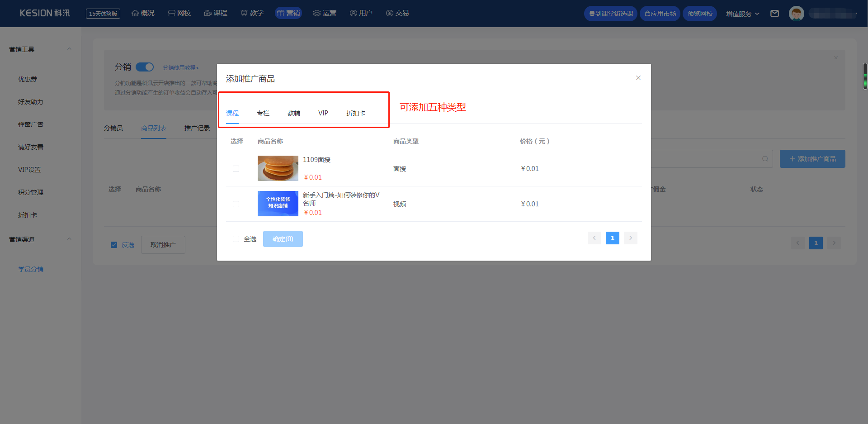Toggle the 分销 switch
The width and height of the screenshot is (868, 424).
coord(145,67)
